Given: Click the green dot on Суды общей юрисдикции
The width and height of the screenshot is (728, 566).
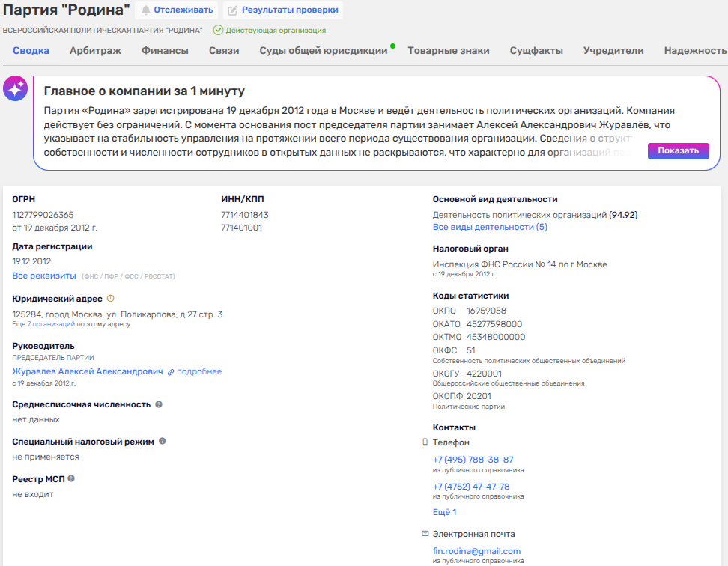Looking at the screenshot, I should pyautogui.click(x=392, y=46).
